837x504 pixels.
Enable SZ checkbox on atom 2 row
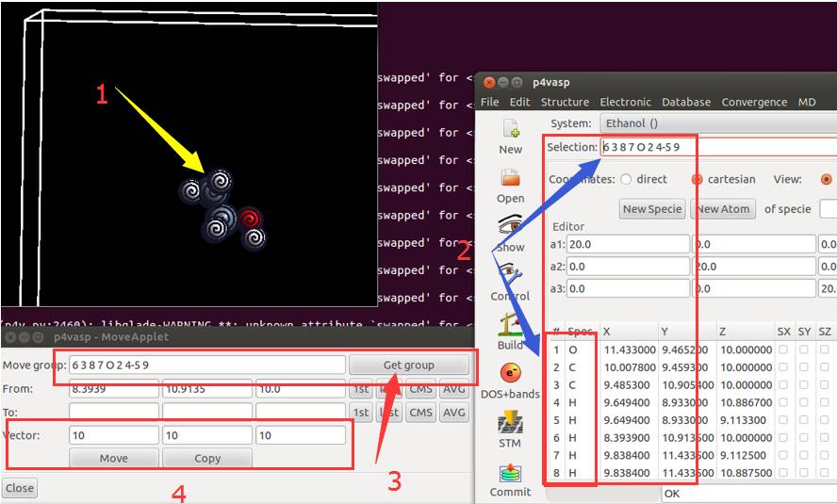click(825, 367)
